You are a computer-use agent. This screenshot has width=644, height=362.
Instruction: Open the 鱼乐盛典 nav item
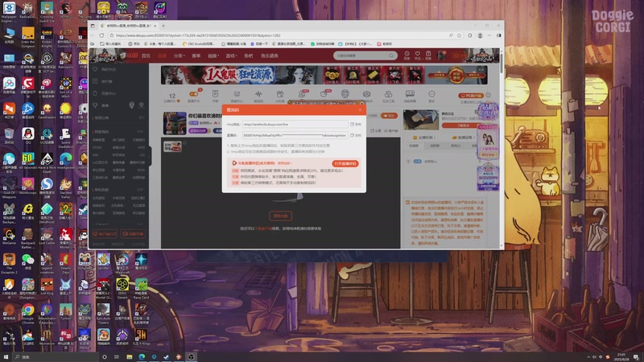click(x=270, y=56)
